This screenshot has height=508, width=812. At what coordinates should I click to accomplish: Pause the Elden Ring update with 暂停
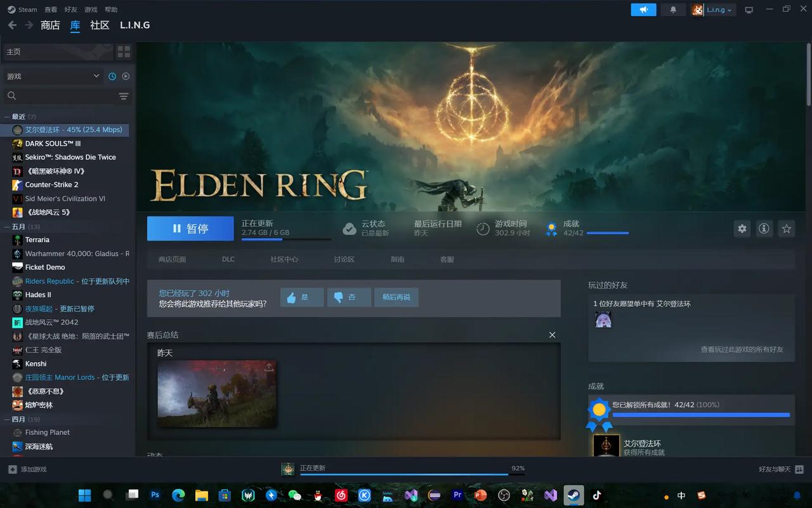coord(190,229)
